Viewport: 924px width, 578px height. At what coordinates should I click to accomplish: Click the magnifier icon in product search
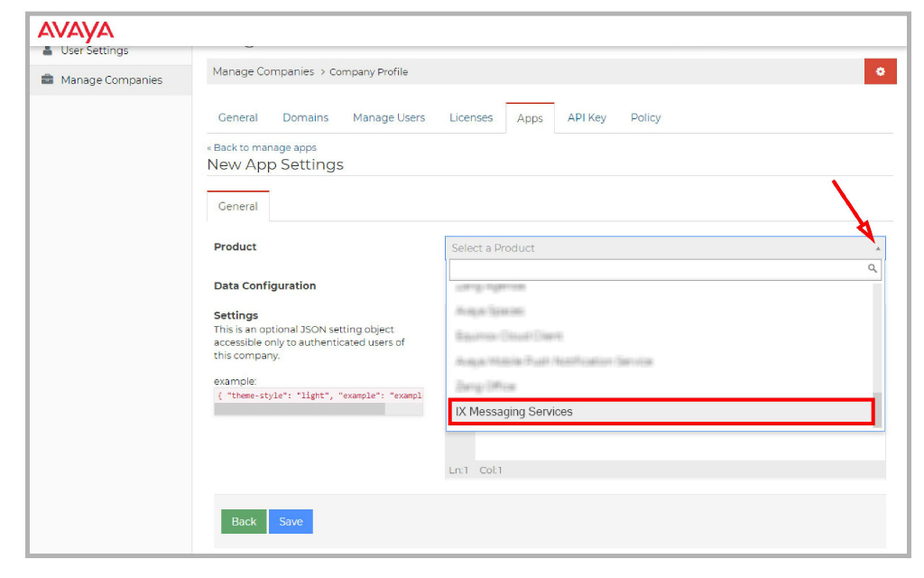(x=873, y=269)
